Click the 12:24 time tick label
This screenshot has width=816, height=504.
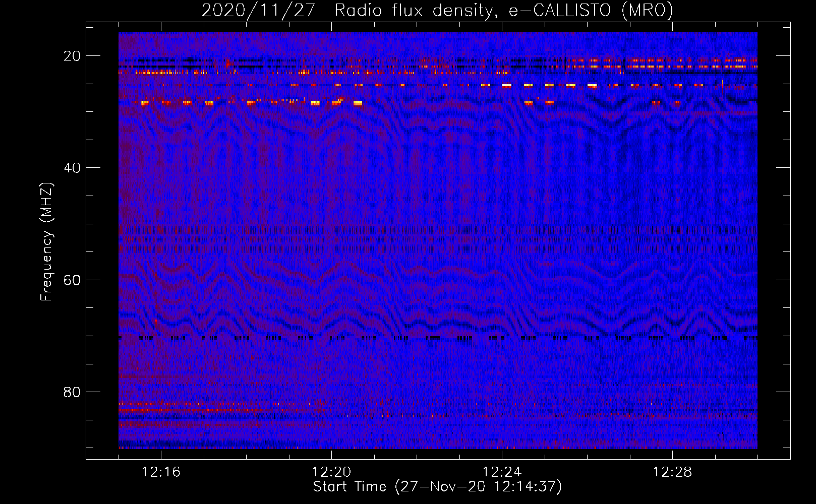(x=502, y=472)
